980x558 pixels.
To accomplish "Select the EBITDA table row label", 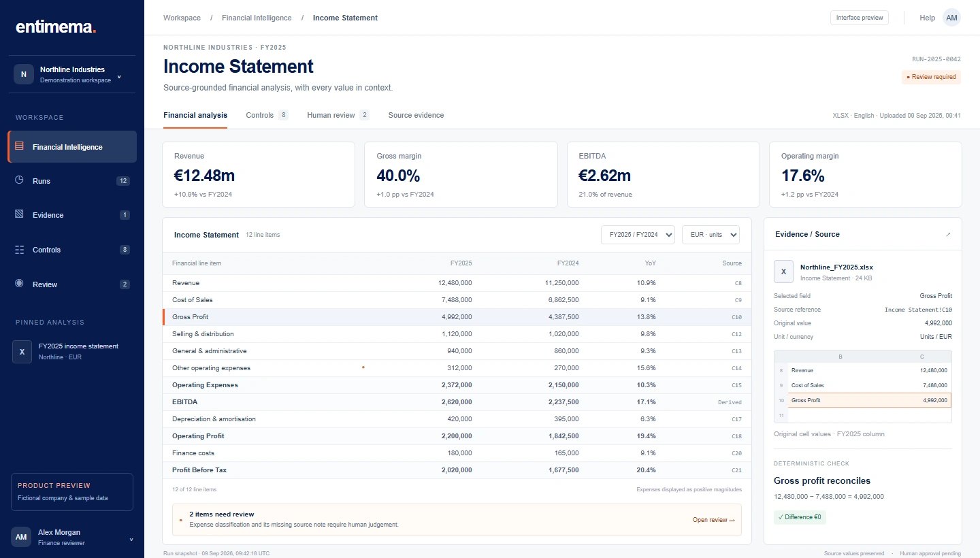I will click(x=184, y=401).
